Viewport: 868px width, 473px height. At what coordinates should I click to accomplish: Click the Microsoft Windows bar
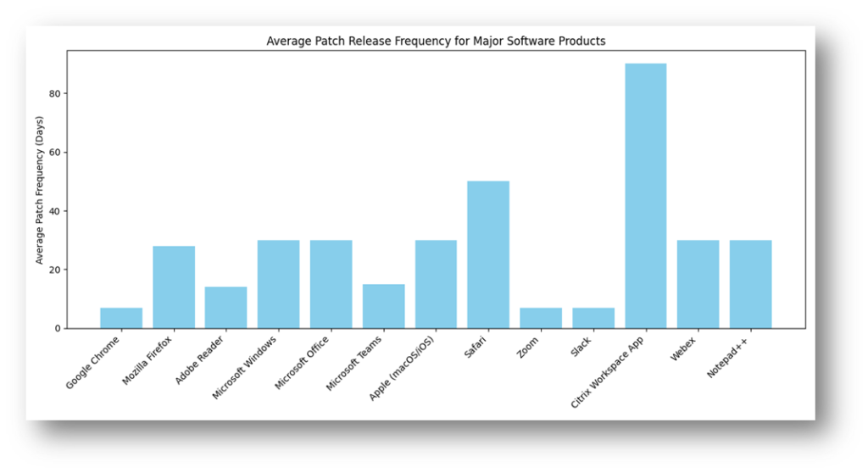[278, 284]
